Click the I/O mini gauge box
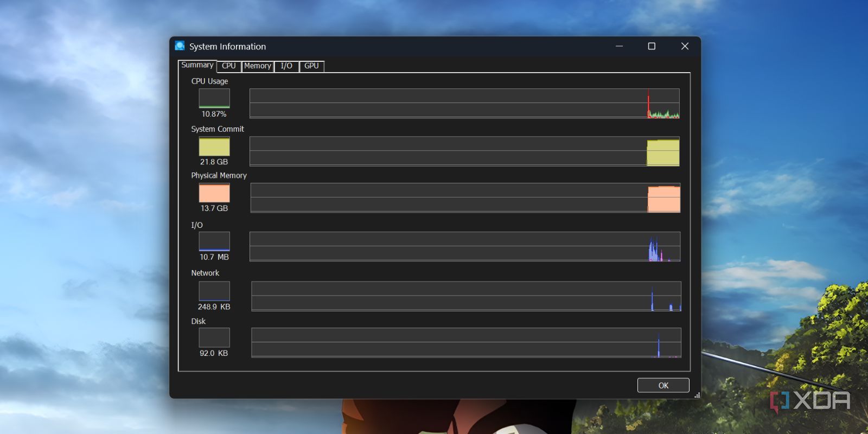The image size is (868, 434). (x=214, y=241)
